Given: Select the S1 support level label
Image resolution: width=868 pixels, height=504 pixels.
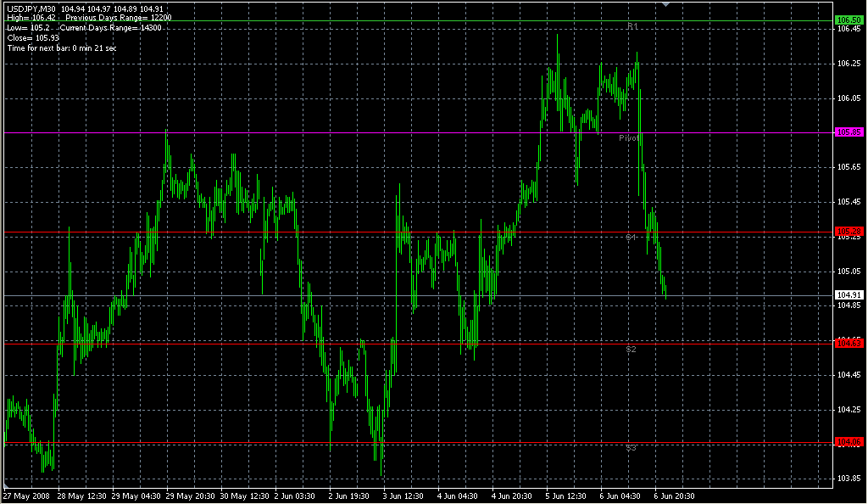Looking at the screenshot, I should [x=632, y=238].
